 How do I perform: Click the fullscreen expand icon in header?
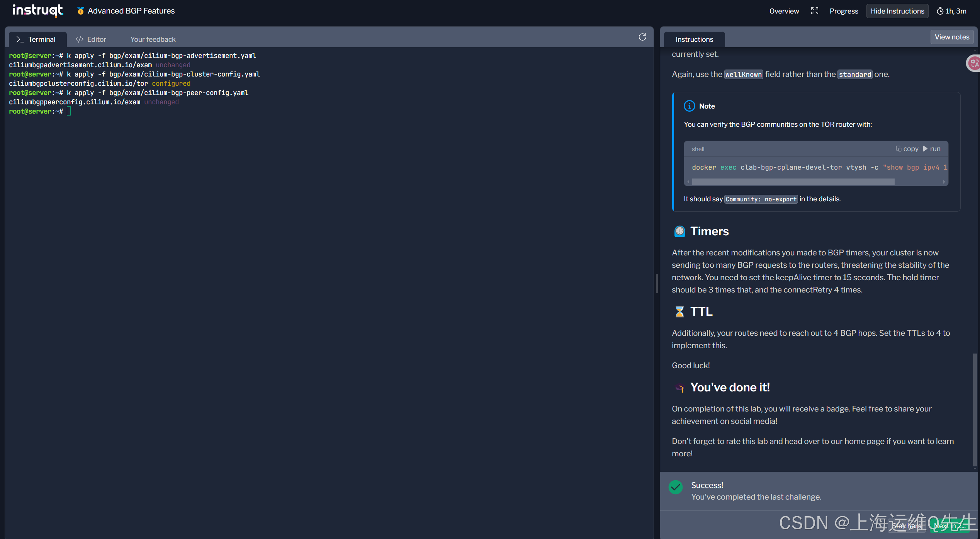[814, 11]
